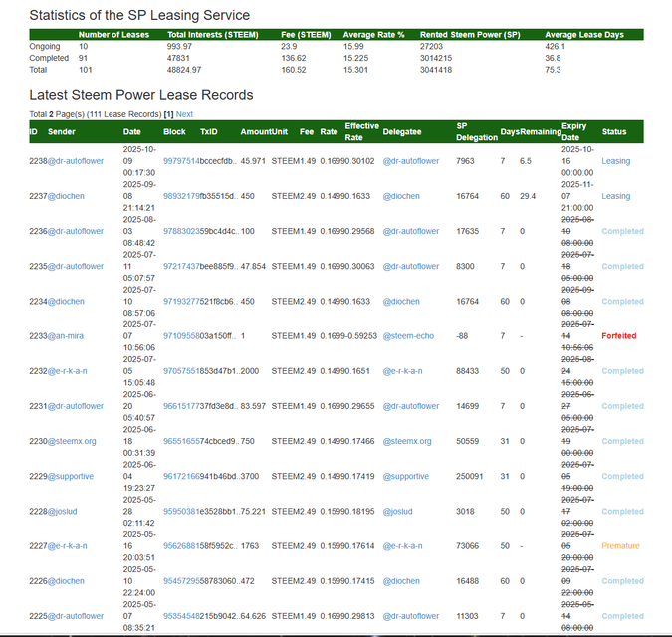Go to Next page of lease records
Screen dimensions: 672x637
tap(184, 114)
